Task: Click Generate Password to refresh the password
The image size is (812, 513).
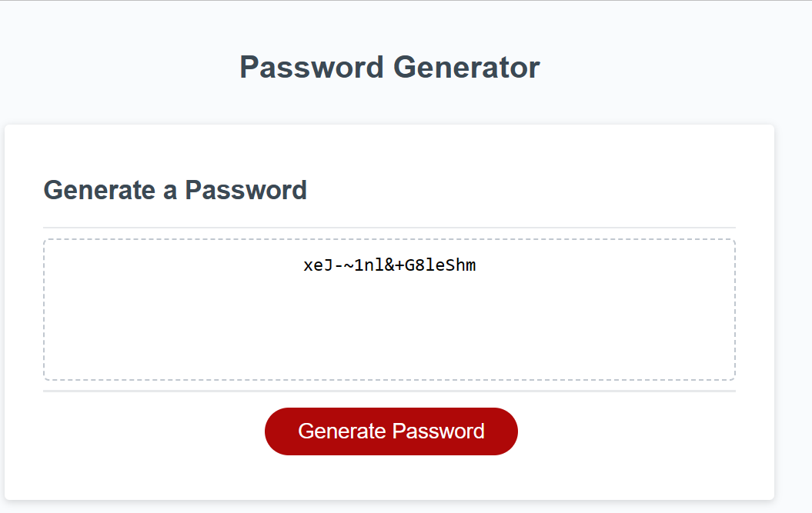Action: pos(391,431)
